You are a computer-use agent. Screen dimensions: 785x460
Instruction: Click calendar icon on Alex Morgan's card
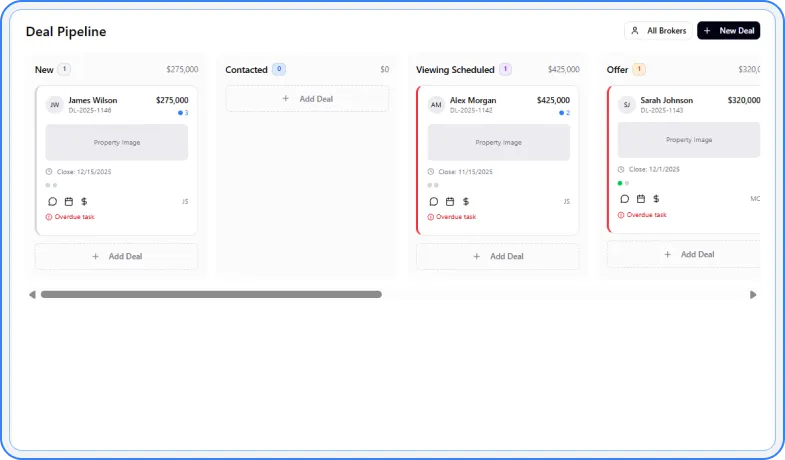click(450, 201)
